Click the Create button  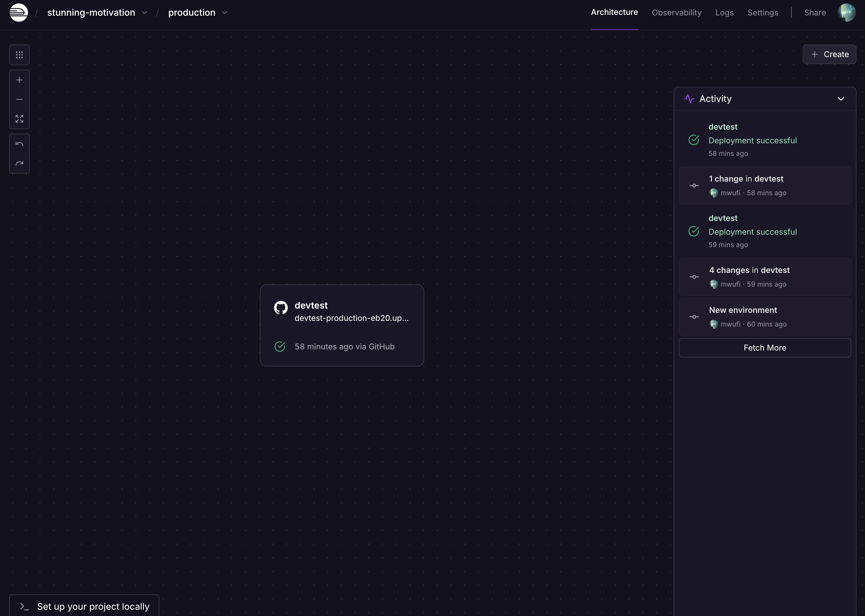[829, 54]
